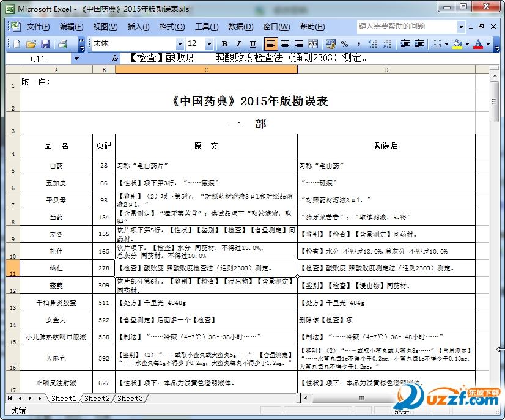Toggle bold formatting on selected cell
Screen dimensions: 505x420
(224, 45)
